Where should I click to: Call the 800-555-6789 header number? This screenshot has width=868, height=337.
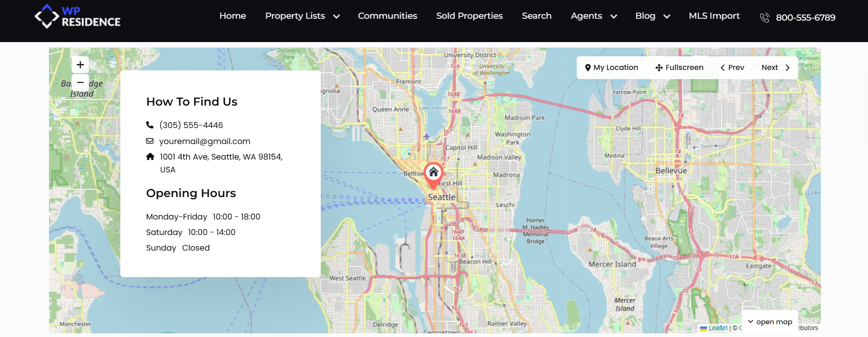coord(805,18)
